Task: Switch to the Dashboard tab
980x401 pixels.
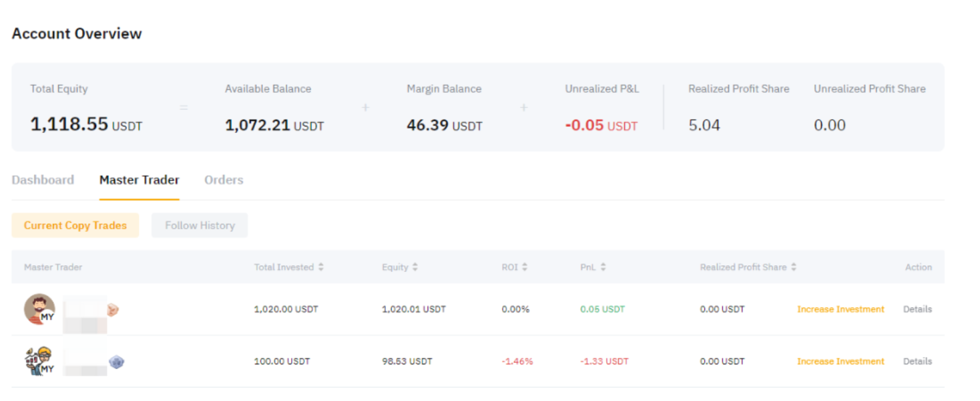Action: pos(43,180)
